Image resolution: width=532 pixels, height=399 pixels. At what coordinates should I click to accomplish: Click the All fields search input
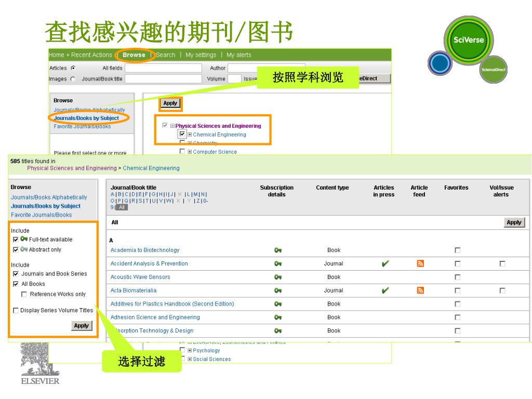pyautogui.click(x=163, y=68)
